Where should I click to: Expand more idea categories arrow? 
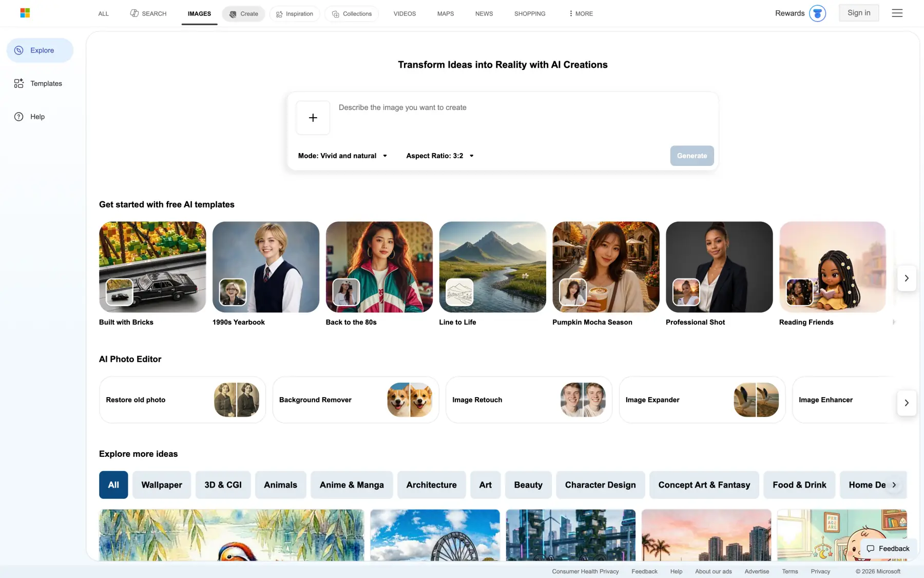pyautogui.click(x=894, y=485)
